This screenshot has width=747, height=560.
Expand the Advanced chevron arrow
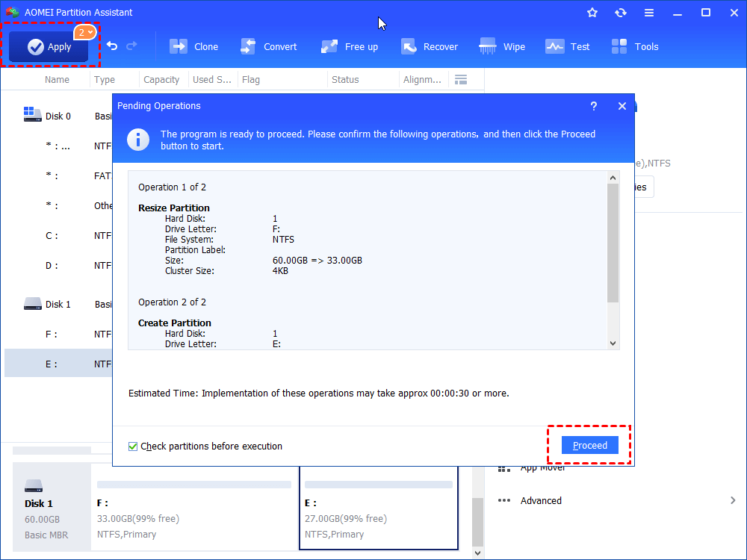point(733,500)
